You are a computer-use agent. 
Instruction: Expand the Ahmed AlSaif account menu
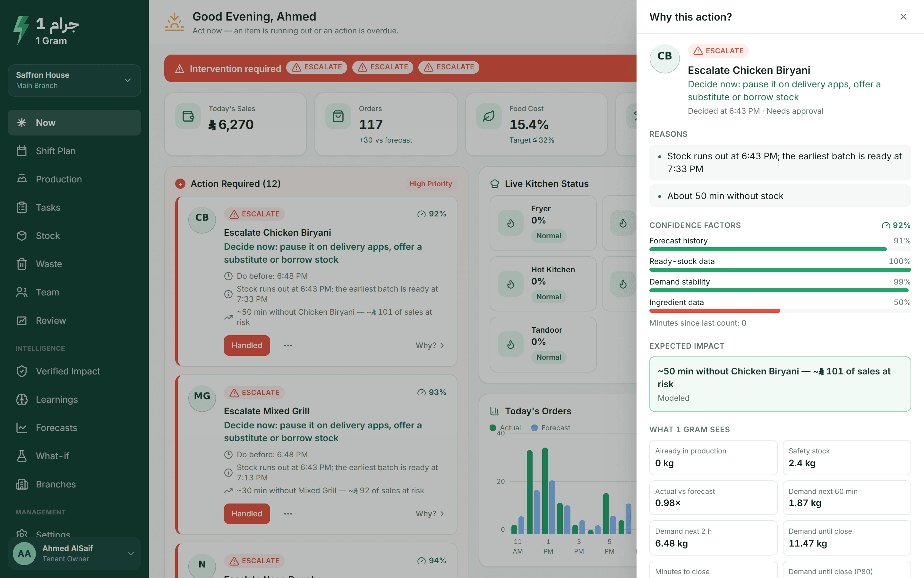pos(74,554)
